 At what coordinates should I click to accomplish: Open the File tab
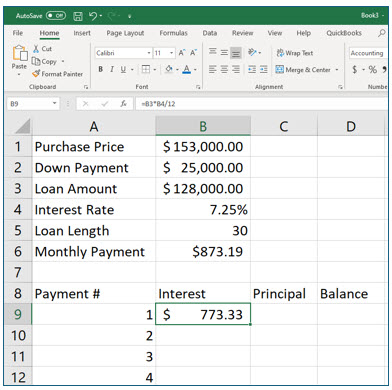18,33
